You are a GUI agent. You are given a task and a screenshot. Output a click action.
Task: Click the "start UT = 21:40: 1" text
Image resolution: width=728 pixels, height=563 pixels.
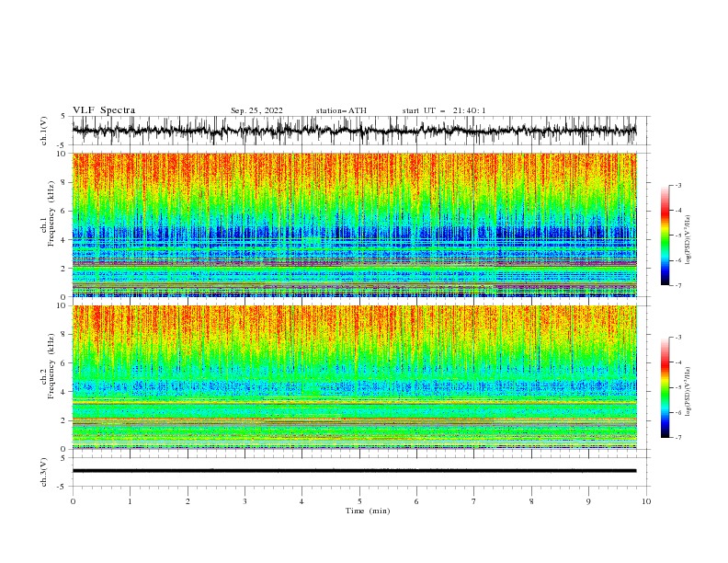[x=444, y=110]
